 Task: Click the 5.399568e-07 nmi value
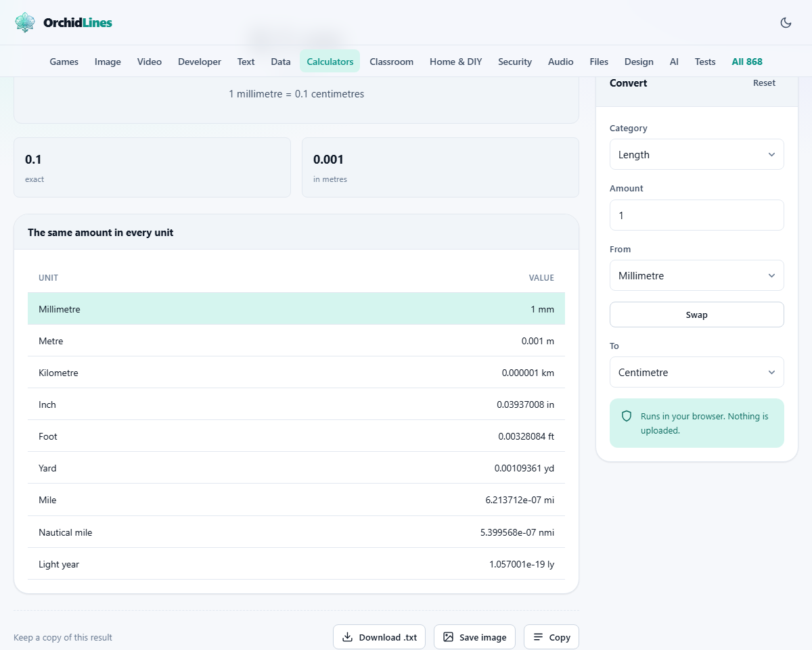pyautogui.click(x=517, y=532)
